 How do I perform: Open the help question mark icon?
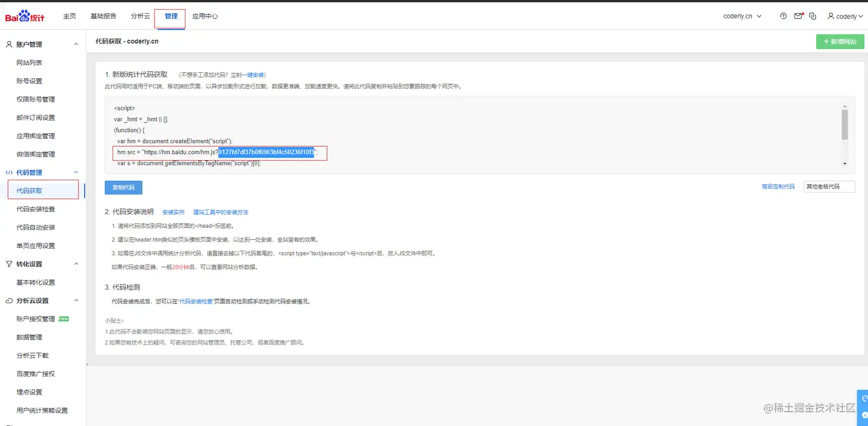point(784,16)
